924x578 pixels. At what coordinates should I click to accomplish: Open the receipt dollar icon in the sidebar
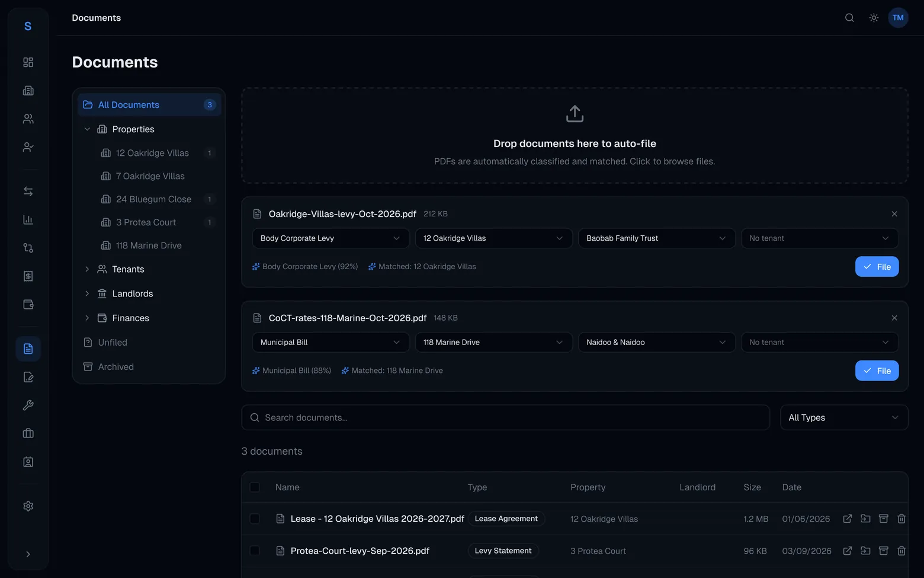click(28, 276)
